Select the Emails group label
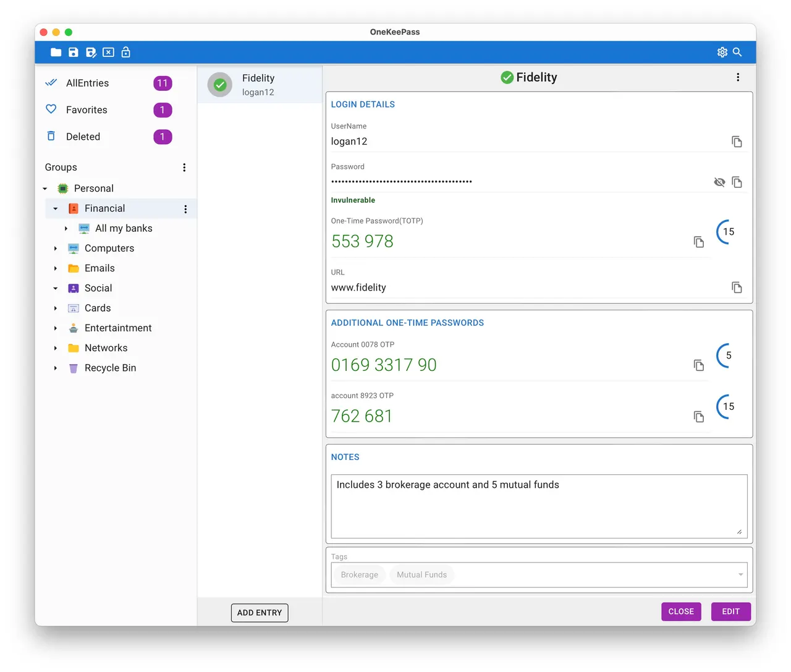This screenshot has width=791, height=672. coord(99,268)
